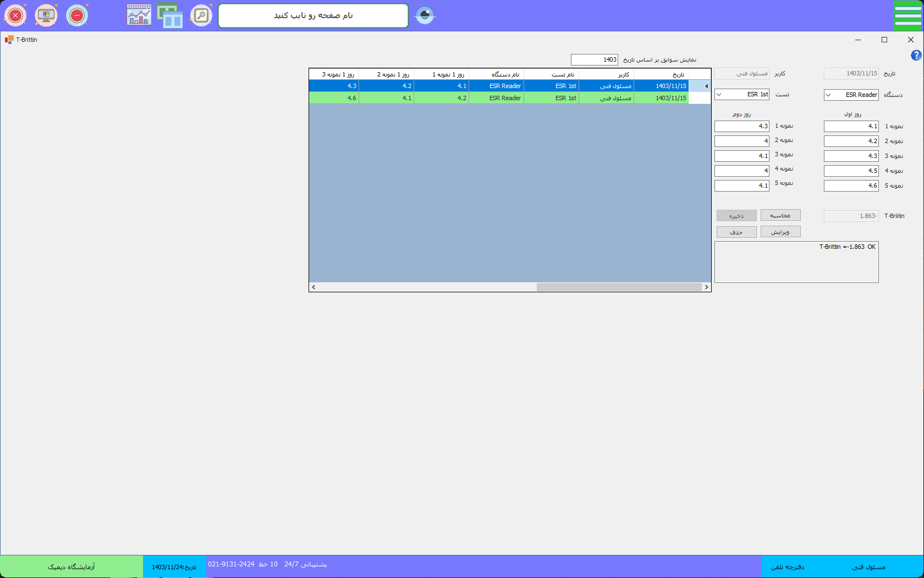This screenshot has height=578, width=924.
Task: Click the تاریخ column header
Action: point(661,74)
